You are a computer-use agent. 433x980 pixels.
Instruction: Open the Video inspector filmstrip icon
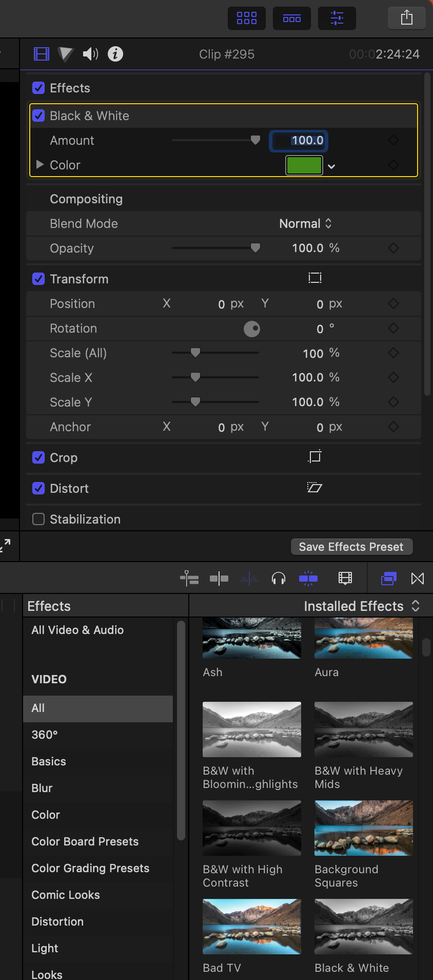pyautogui.click(x=42, y=54)
